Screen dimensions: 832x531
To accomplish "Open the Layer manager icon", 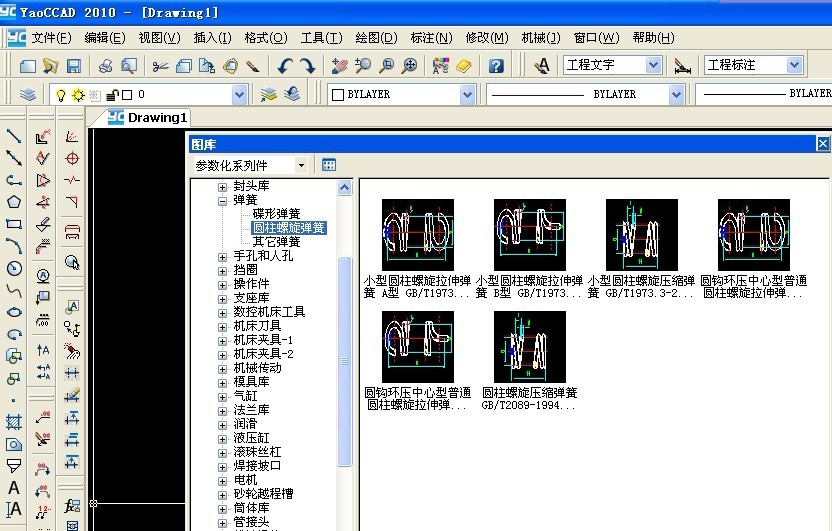I will pos(27,94).
